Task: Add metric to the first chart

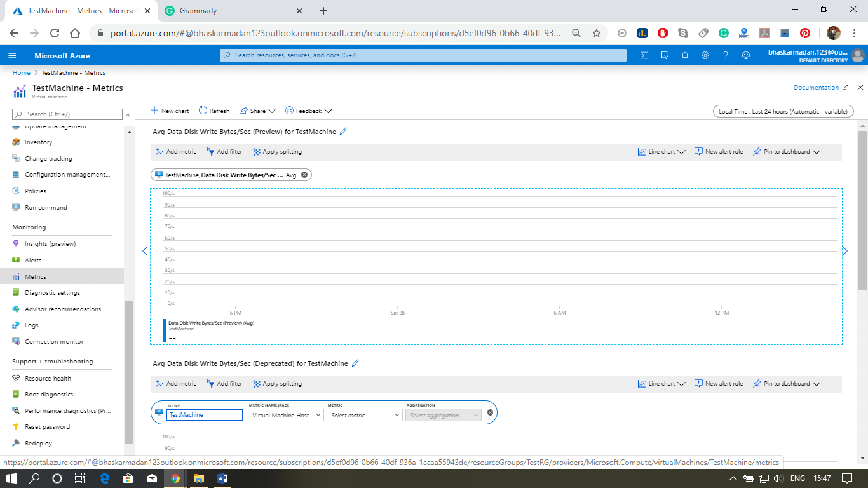Action: click(176, 152)
